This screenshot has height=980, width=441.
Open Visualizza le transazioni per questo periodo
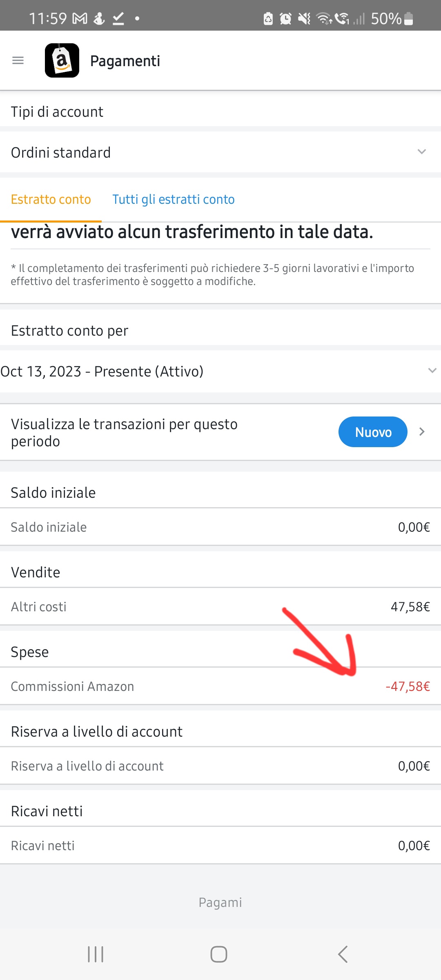220,432
